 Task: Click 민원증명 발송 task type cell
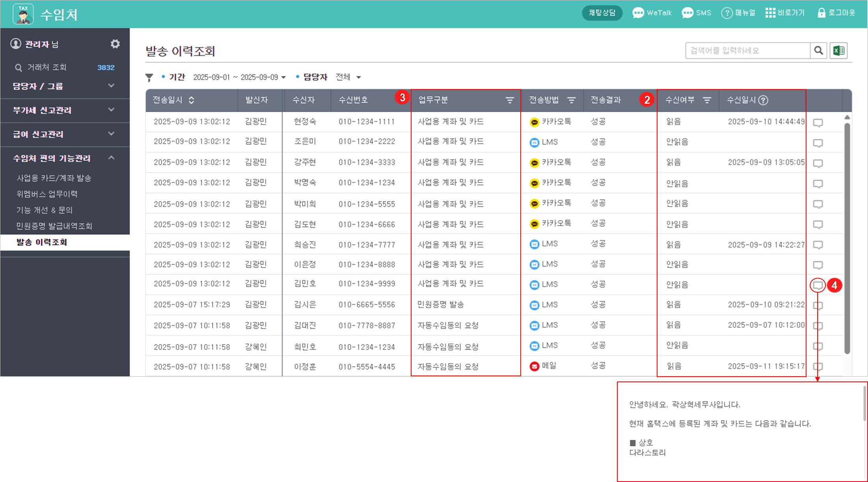point(441,305)
